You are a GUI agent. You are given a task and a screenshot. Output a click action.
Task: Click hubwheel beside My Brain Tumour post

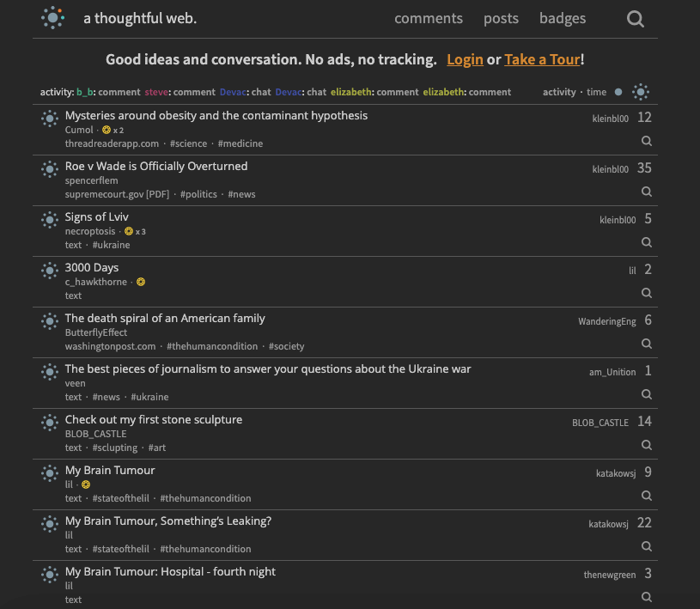pyautogui.click(x=50, y=473)
